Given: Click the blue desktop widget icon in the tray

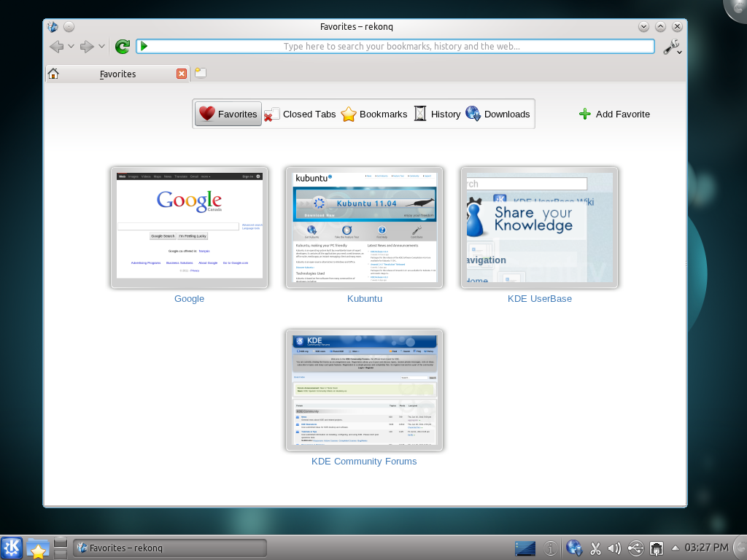Looking at the screenshot, I should tap(525, 548).
